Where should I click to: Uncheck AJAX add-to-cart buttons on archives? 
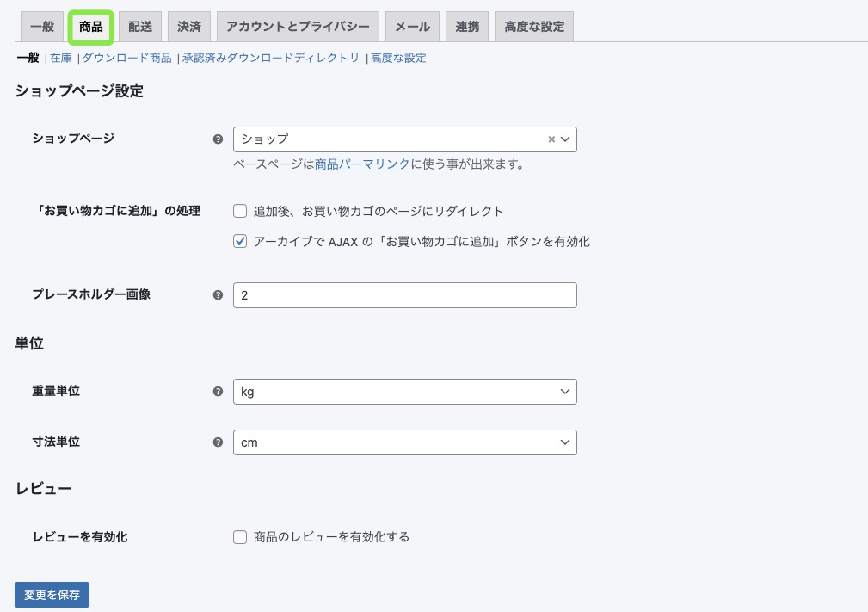click(240, 242)
